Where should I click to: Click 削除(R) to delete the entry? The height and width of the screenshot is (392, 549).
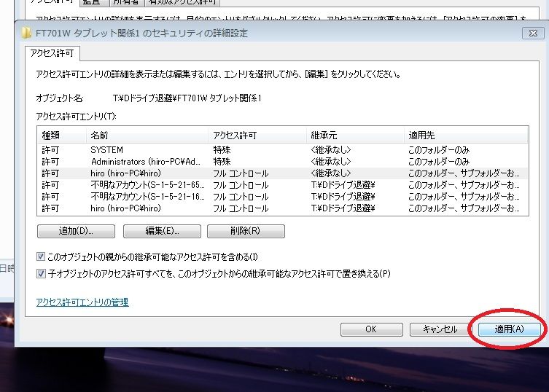pos(246,231)
